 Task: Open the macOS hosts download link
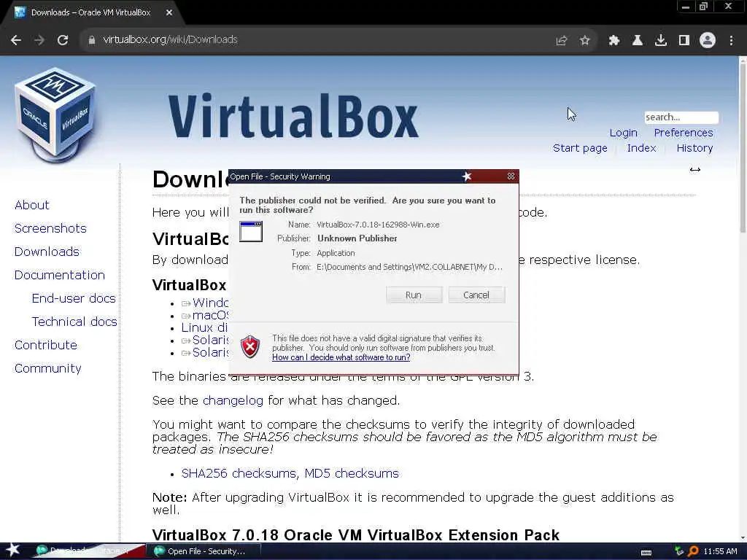coord(210,315)
